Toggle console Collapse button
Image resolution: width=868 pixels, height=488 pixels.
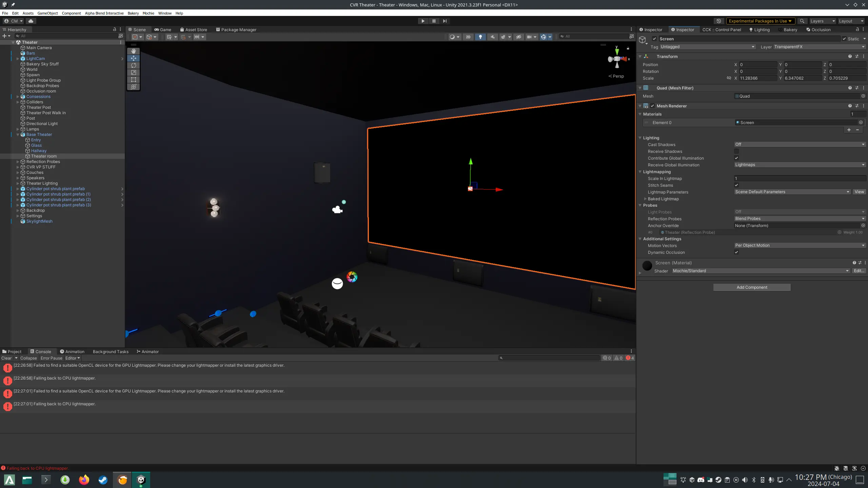(28, 358)
